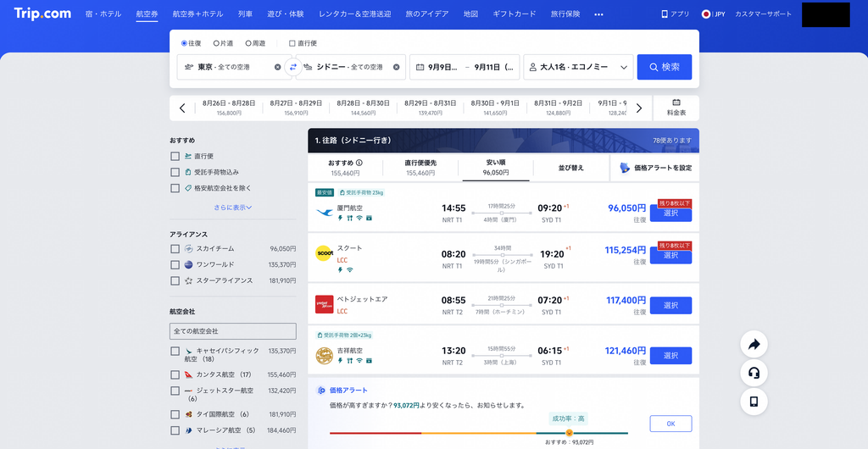Viewport: 868px width, 449px height.
Task: Open ギフトカード in the top navigation
Action: coord(515,14)
